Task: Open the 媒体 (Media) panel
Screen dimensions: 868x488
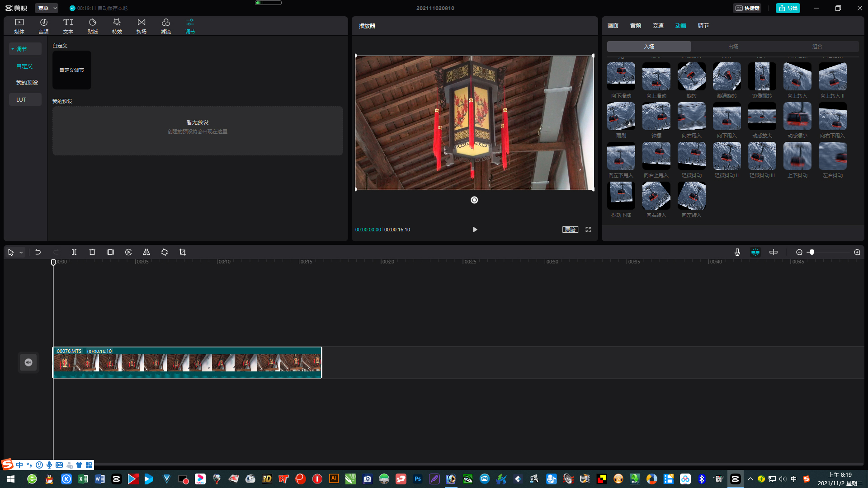Action: tap(19, 26)
